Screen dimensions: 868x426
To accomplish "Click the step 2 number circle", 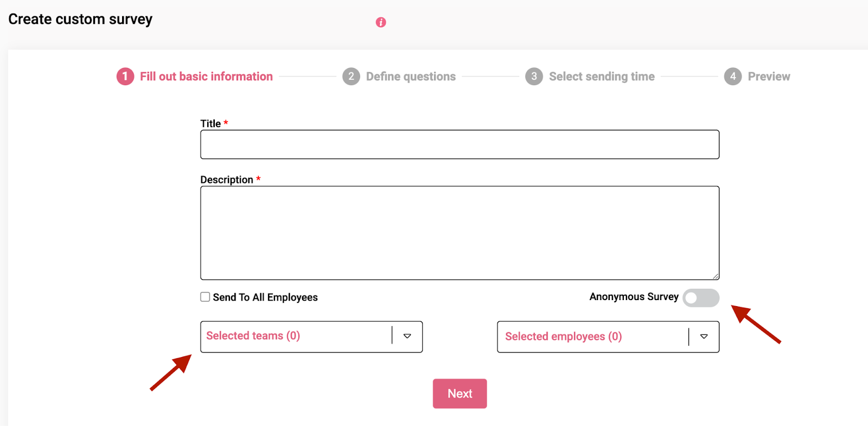I will pos(351,77).
